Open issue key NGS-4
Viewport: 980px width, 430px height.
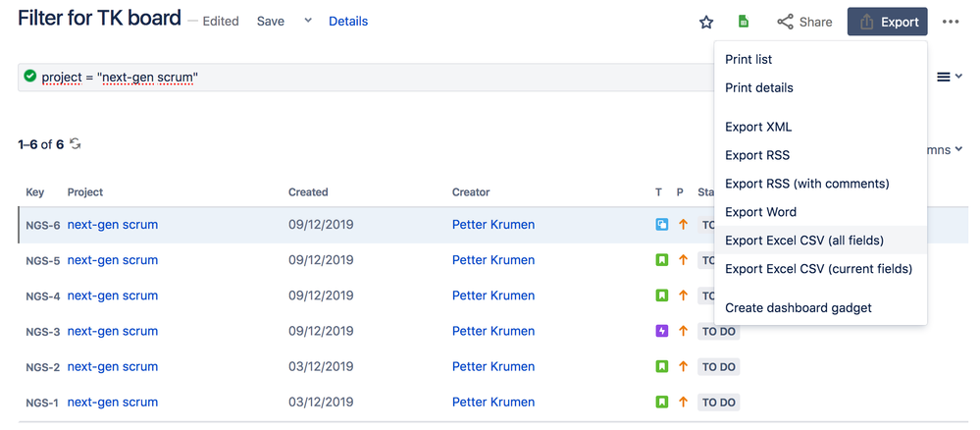pyautogui.click(x=42, y=296)
